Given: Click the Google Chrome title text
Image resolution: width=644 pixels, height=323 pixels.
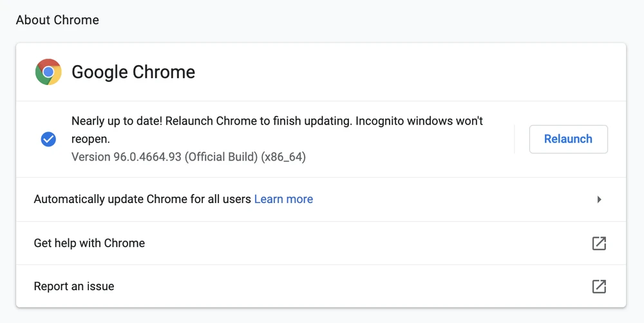Looking at the screenshot, I should (133, 72).
